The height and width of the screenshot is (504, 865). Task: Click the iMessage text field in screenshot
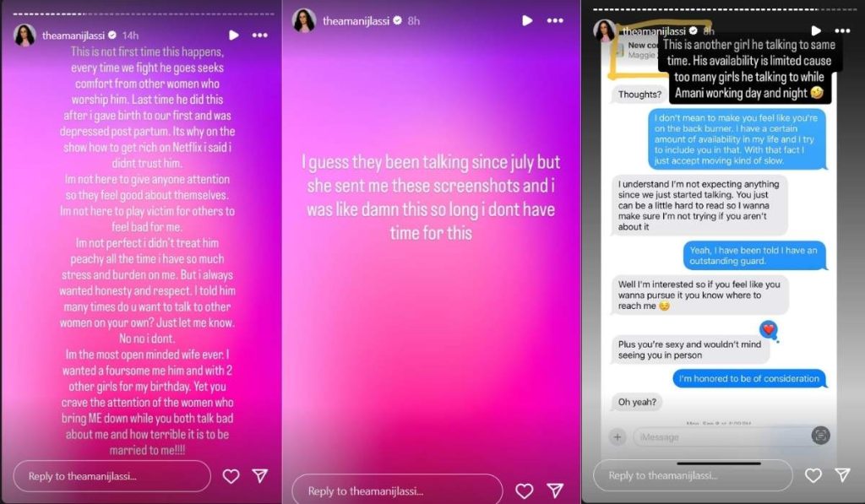coord(721,436)
